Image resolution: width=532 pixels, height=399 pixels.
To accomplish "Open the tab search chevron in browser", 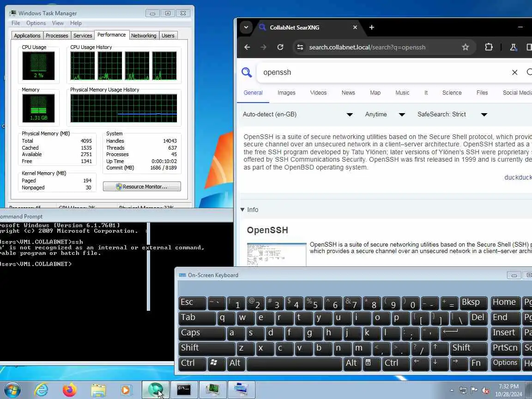I will pyautogui.click(x=246, y=28).
